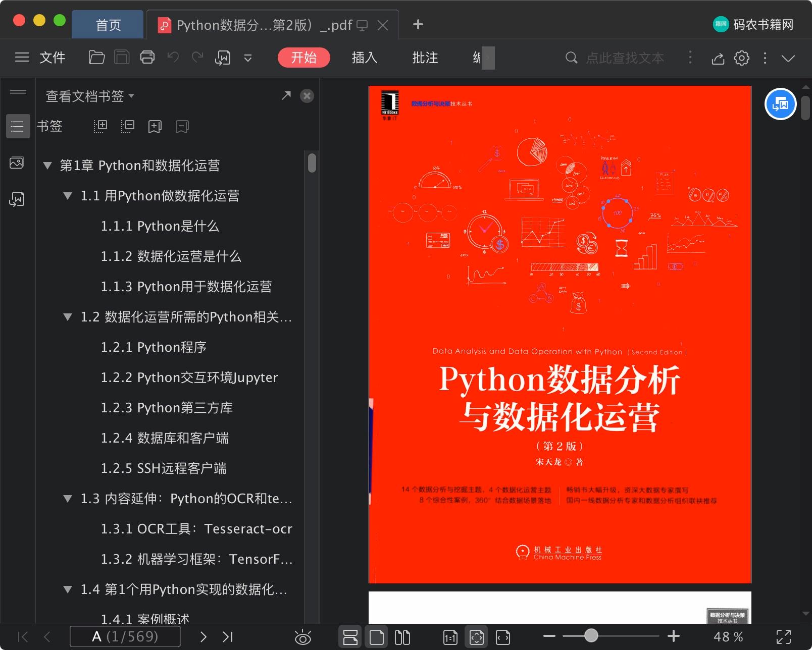Toggle eye protection mode icon
The image size is (812, 650).
302,637
